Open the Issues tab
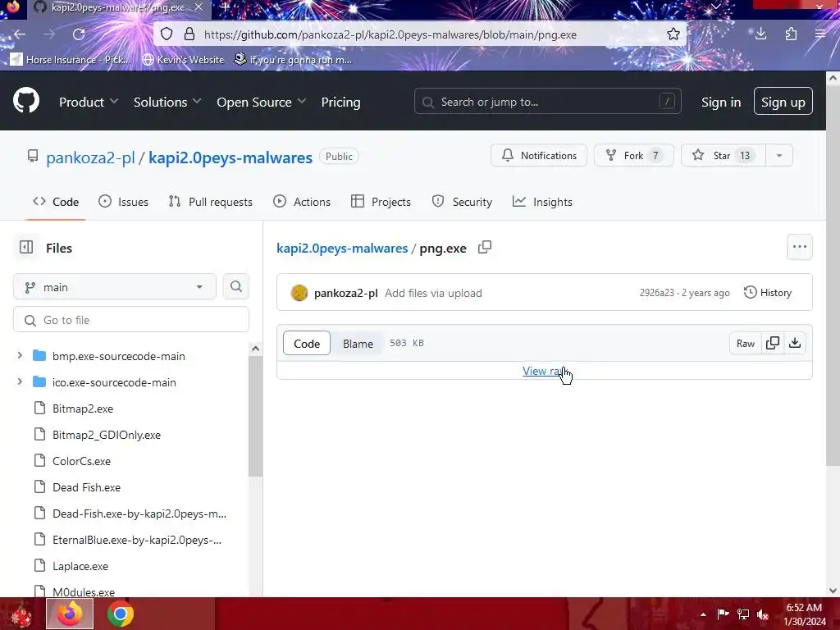 point(124,202)
